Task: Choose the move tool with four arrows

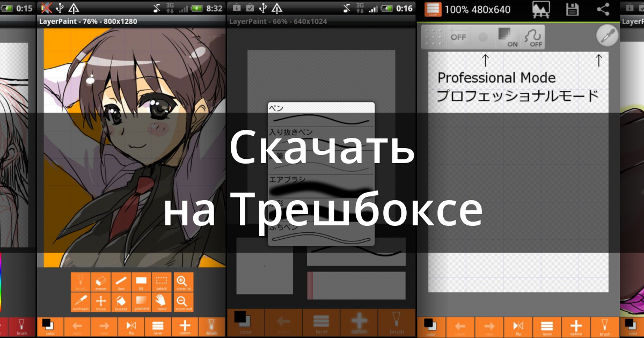Action: click(101, 303)
